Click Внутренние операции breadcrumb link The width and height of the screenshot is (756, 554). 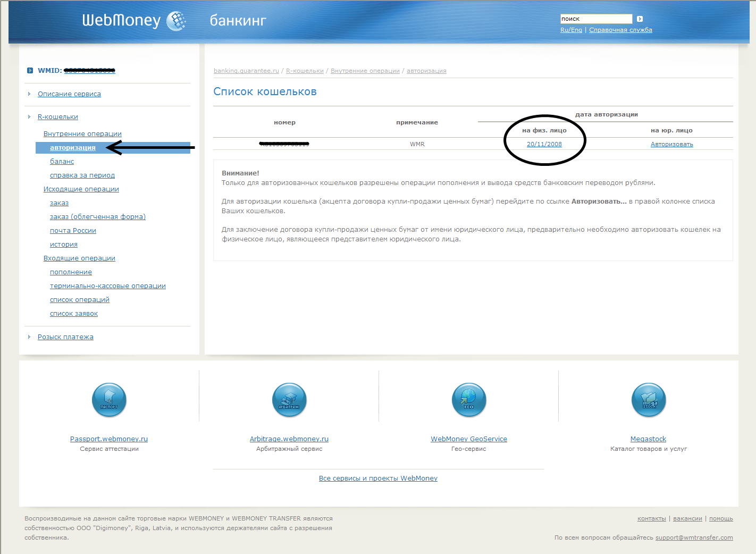[x=365, y=71]
